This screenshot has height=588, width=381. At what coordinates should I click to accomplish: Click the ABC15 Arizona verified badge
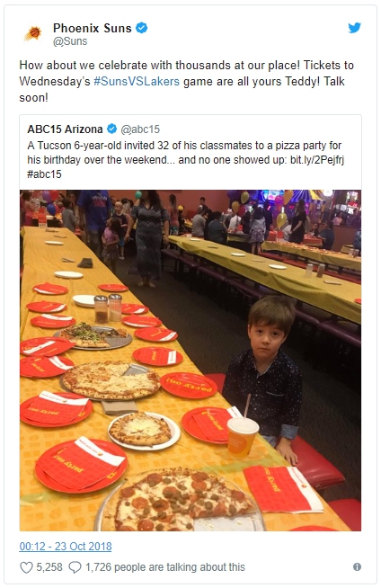coord(111,129)
